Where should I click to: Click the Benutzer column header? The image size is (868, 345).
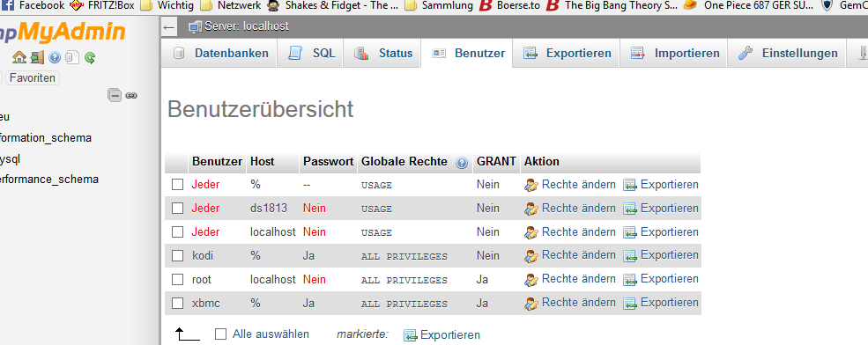pyautogui.click(x=217, y=162)
